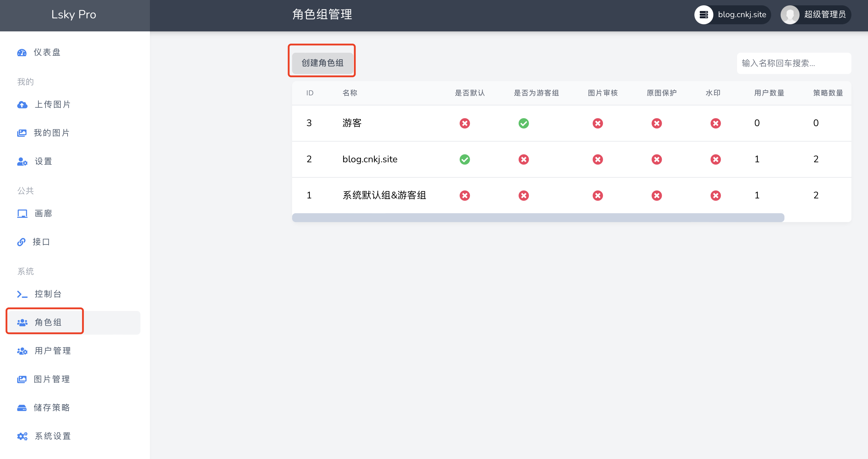The height and width of the screenshot is (459, 868).
Task: Click the horizontal scrollbar under the table
Action: click(x=538, y=218)
